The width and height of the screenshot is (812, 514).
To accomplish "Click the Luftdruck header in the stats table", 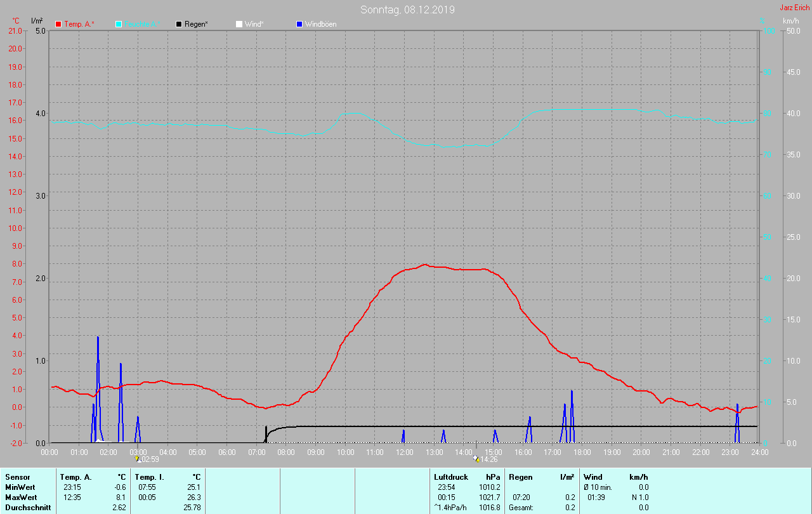I will 450,477.
